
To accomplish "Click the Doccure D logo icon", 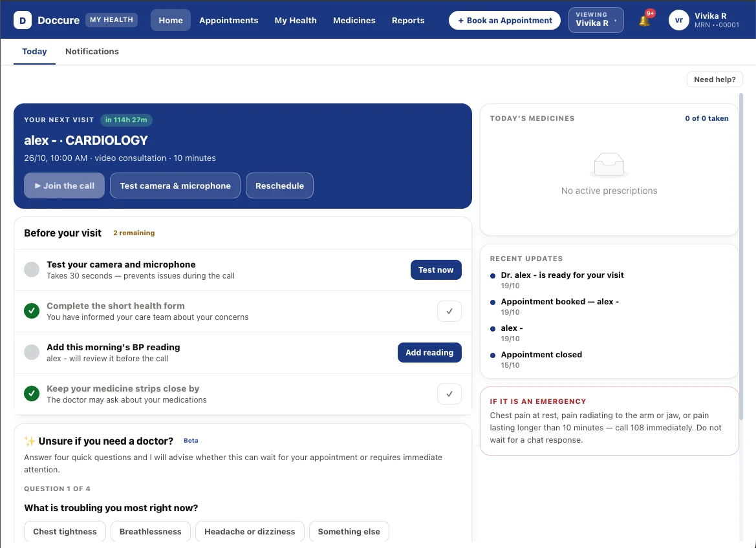I will pos(23,20).
